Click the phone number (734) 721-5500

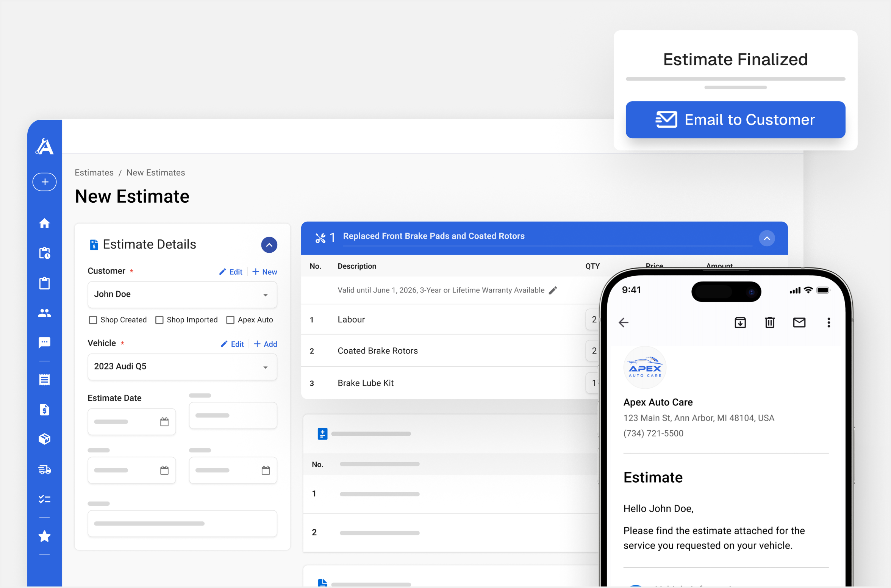click(x=653, y=433)
